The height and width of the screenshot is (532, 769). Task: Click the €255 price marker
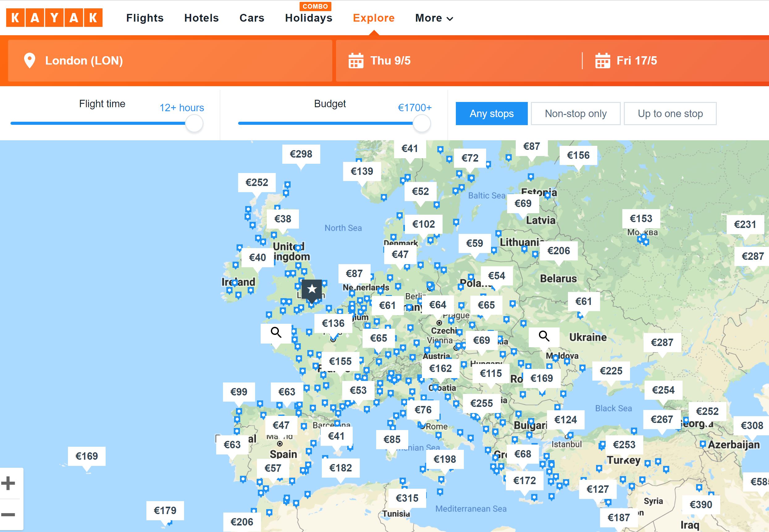coord(481,403)
